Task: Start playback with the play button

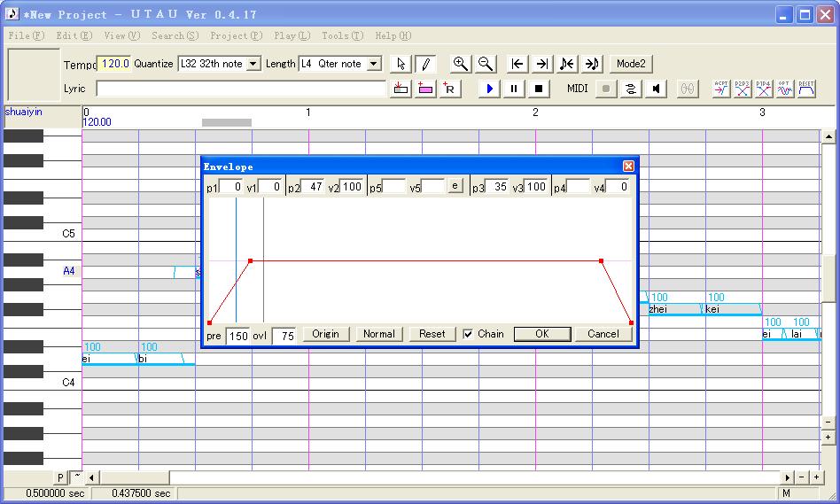Action: tap(489, 89)
